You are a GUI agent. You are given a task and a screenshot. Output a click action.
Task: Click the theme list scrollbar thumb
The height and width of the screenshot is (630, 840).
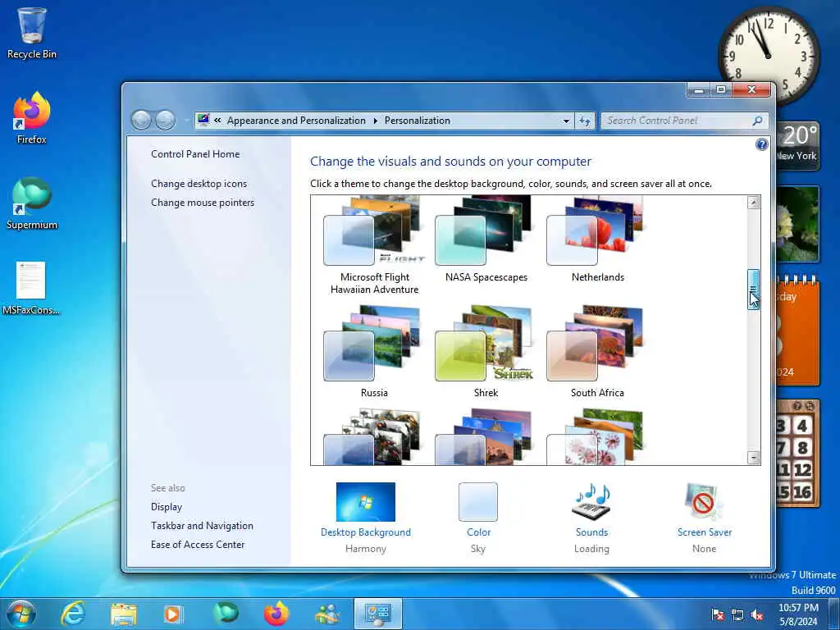753,290
